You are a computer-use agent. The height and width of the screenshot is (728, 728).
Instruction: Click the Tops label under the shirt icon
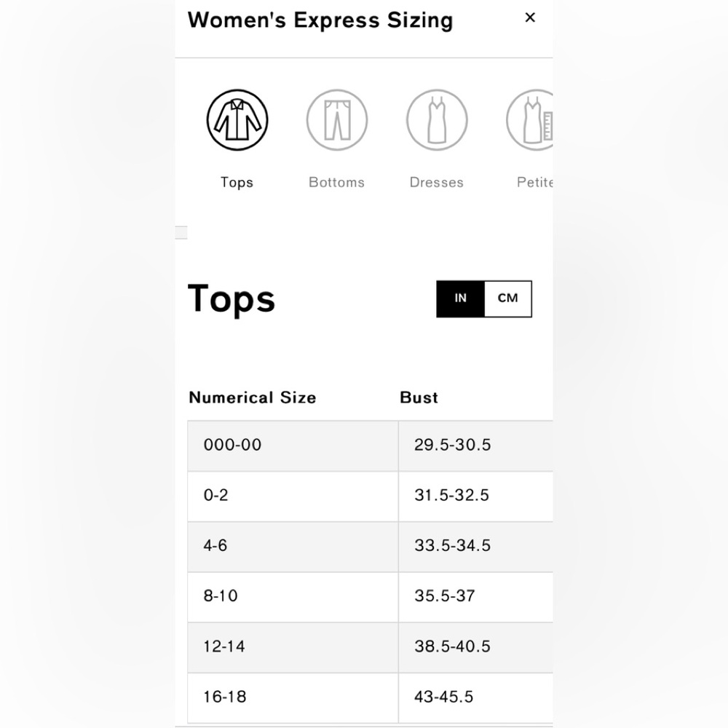point(237,183)
